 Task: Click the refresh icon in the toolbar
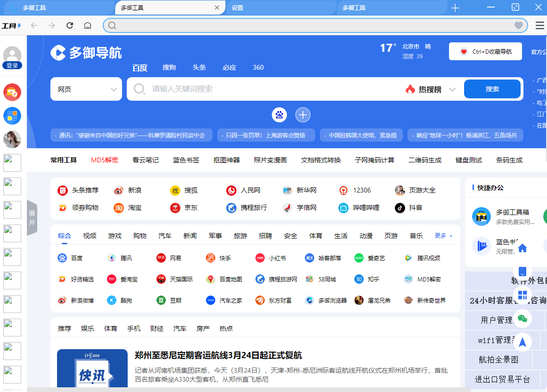[x=70, y=25]
